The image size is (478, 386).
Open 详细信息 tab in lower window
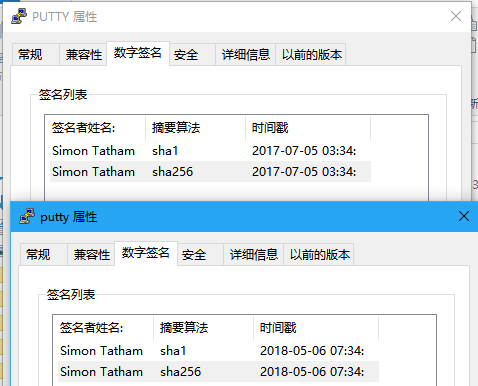pos(254,254)
